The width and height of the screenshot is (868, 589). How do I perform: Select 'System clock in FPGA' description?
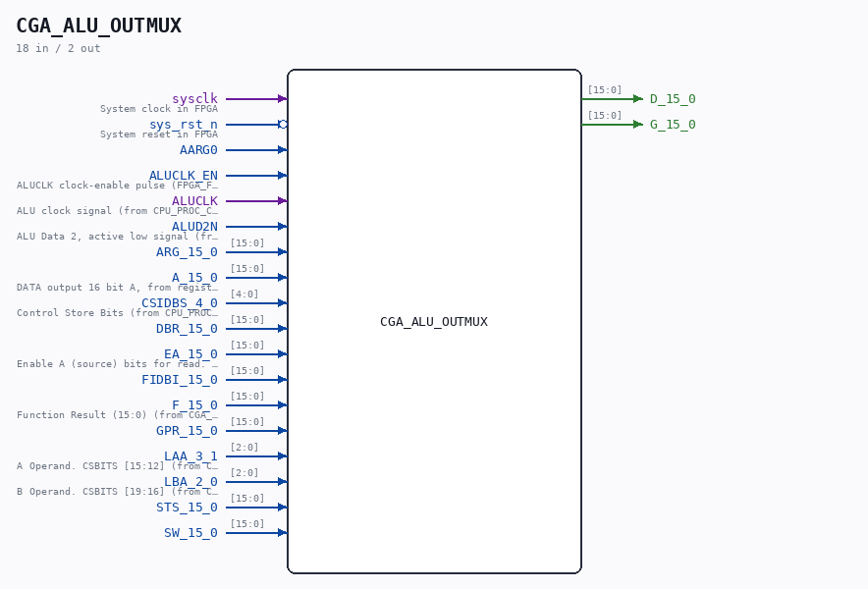tap(159, 109)
